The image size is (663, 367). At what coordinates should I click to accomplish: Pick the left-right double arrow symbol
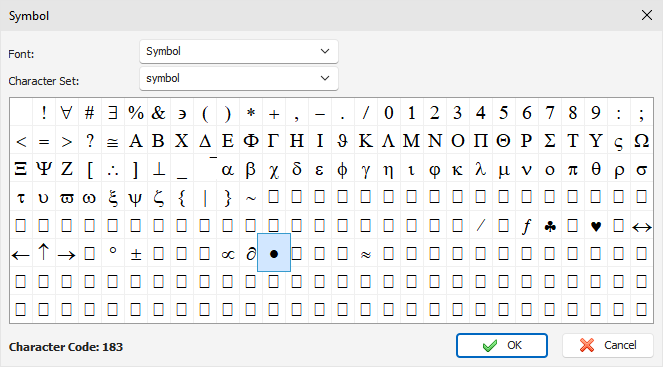tap(642, 226)
